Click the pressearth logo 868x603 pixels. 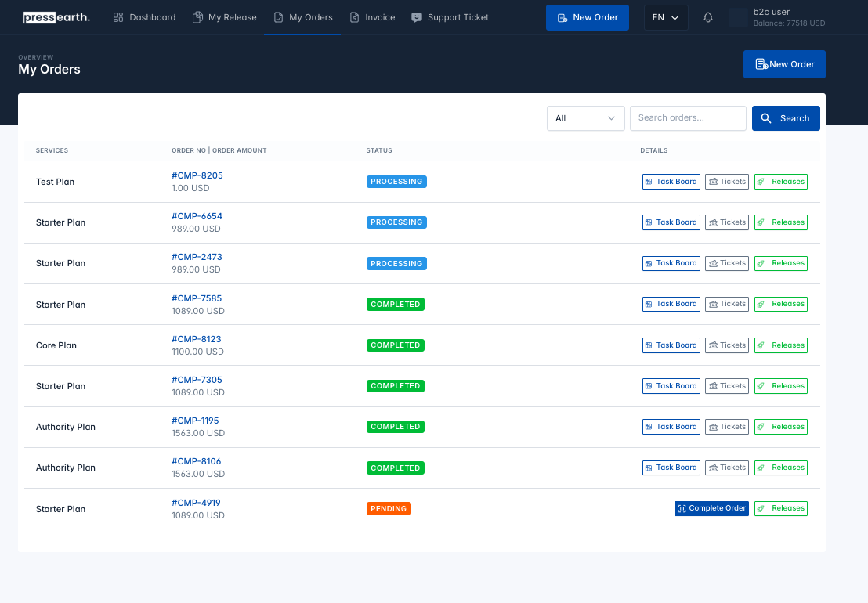tap(56, 18)
